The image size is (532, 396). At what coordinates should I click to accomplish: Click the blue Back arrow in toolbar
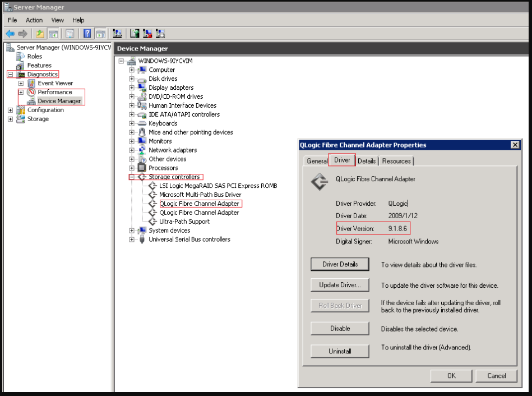tap(10, 34)
